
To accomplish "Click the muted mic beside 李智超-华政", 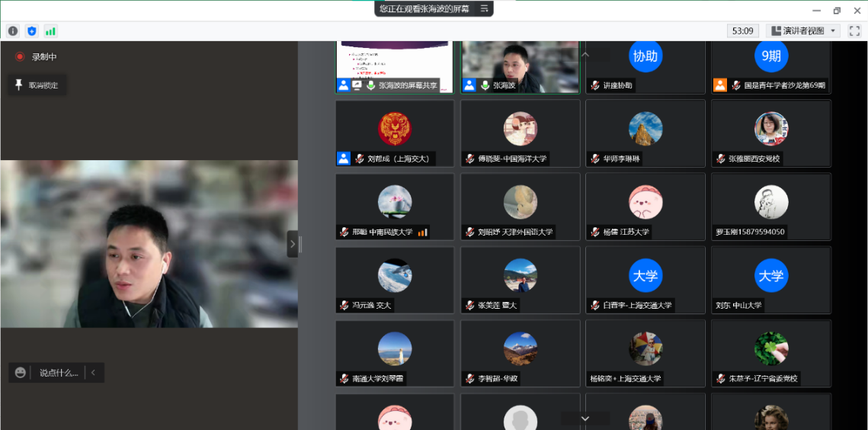I will click(470, 379).
